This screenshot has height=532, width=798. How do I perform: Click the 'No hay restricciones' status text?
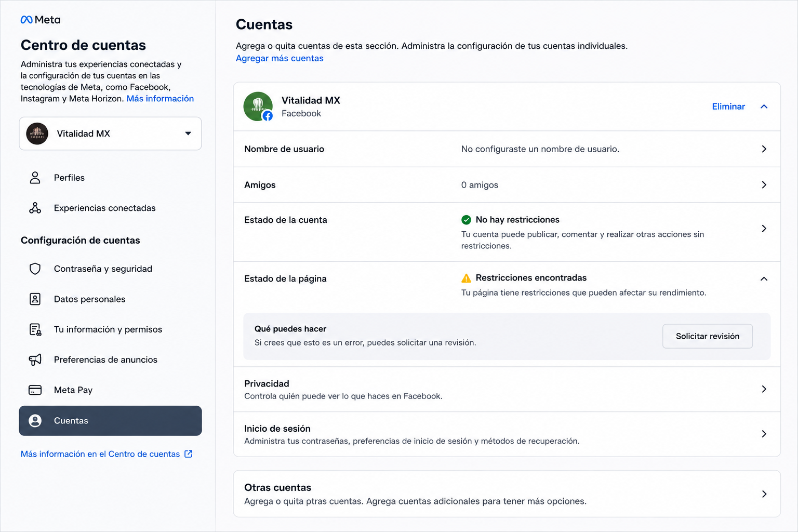click(x=517, y=220)
